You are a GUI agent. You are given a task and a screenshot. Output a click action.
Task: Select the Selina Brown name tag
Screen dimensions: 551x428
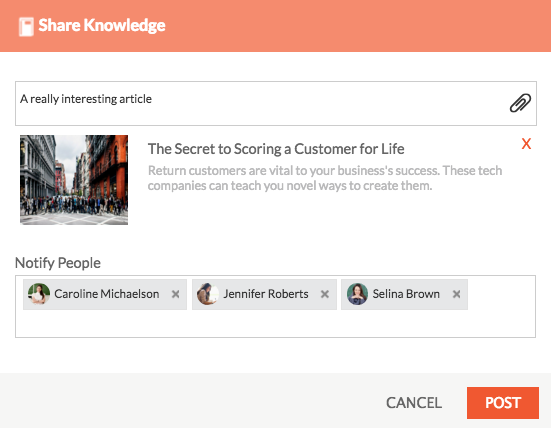(x=404, y=294)
